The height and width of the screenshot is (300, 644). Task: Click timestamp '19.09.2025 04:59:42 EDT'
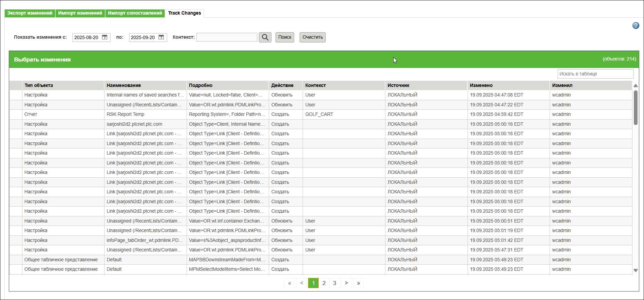click(497, 114)
